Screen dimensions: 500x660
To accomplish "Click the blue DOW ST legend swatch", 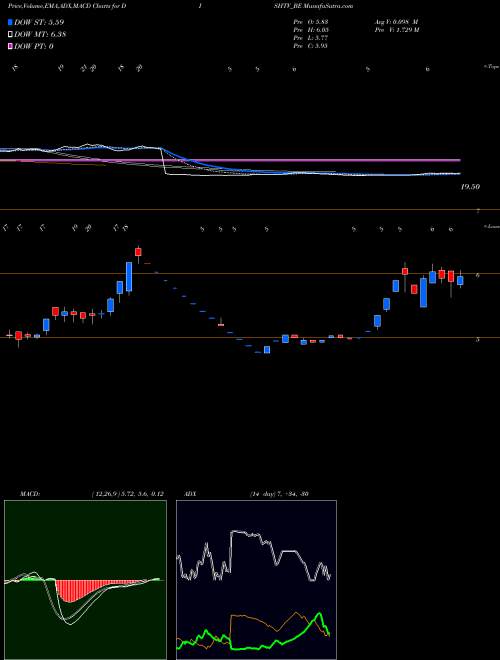I will (10, 22).
